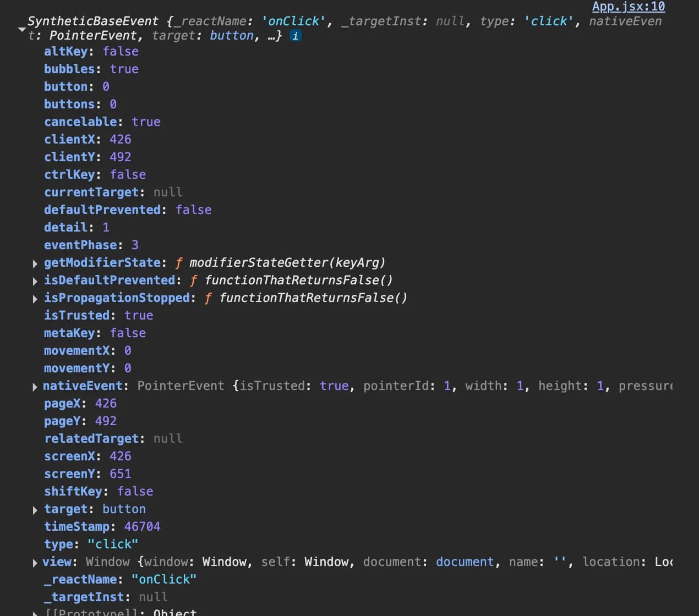Select the currentTarget null property
Screen dimensions: 699x616
92,193
